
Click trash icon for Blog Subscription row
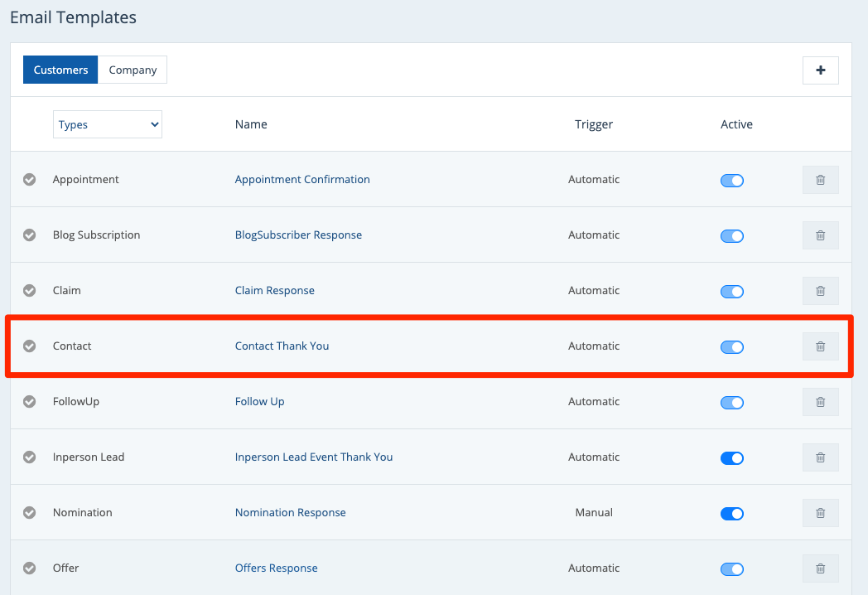coord(820,235)
